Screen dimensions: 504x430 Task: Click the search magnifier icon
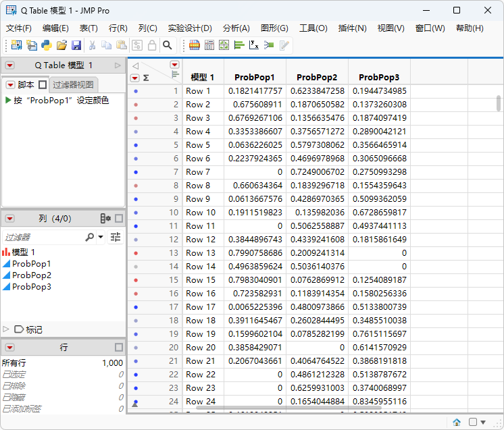167,45
